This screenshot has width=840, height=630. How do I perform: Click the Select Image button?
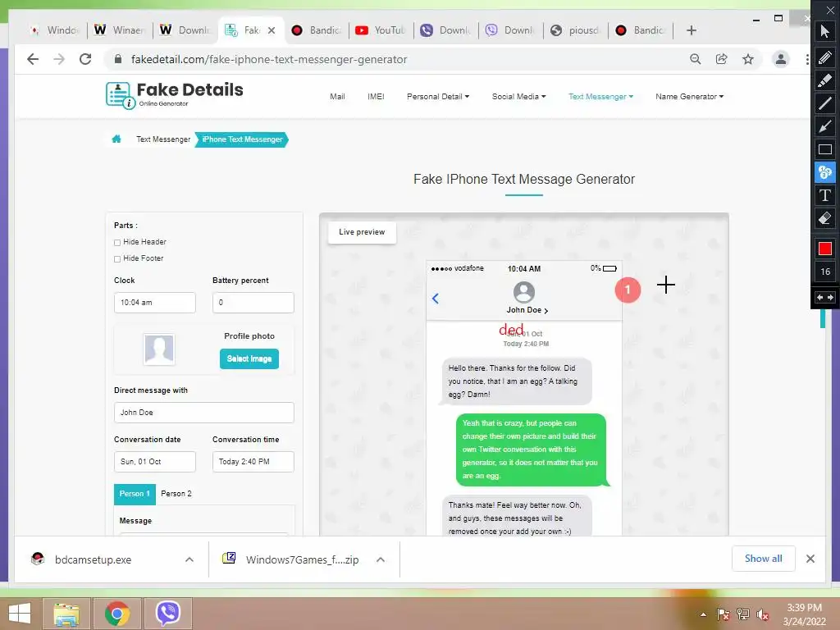pyautogui.click(x=249, y=359)
